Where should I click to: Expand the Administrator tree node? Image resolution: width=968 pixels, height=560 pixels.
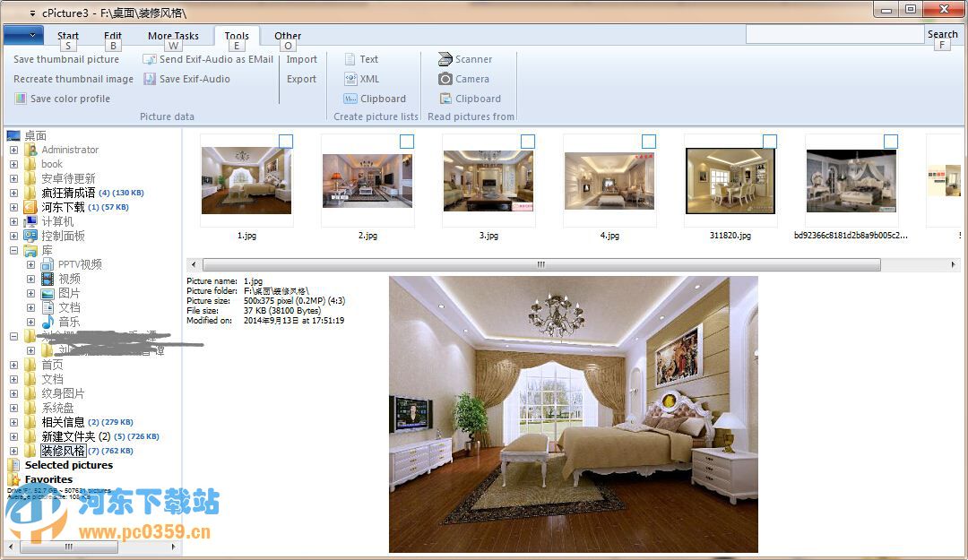coord(13,150)
